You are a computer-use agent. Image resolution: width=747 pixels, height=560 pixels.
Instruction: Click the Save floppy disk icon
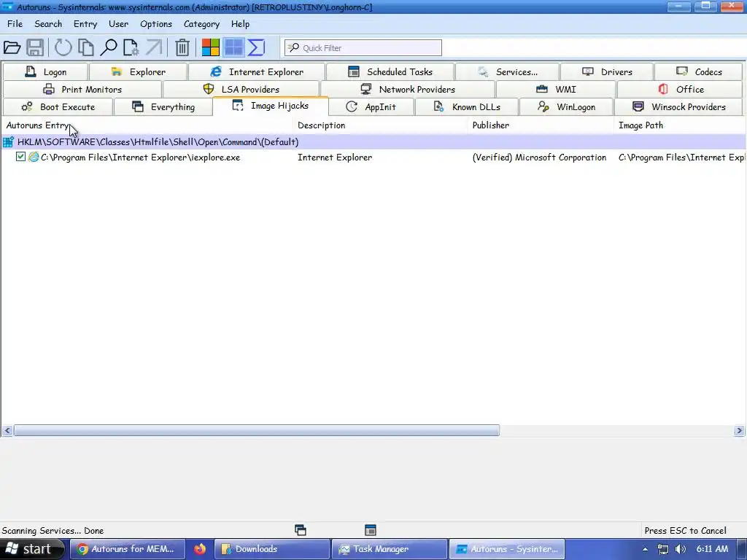coord(35,47)
